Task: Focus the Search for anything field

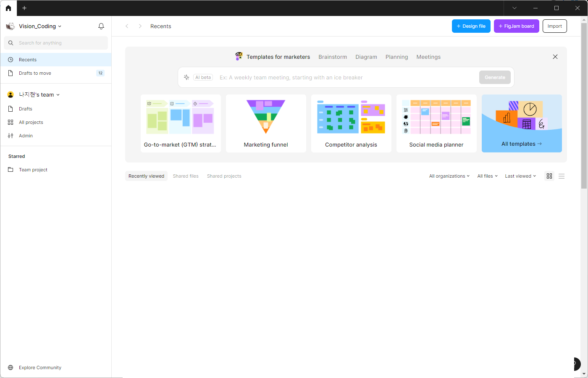Action: pyautogui.click(x=56, y=43)
